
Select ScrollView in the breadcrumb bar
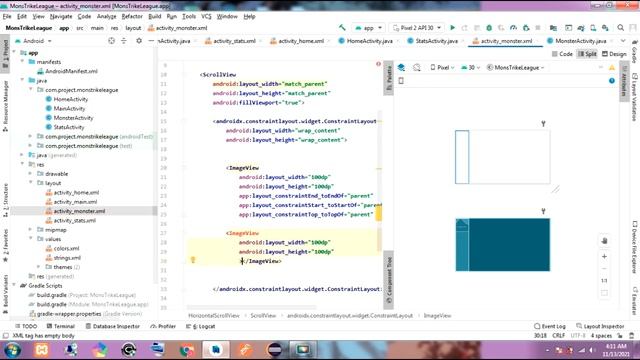click(263, 316)
